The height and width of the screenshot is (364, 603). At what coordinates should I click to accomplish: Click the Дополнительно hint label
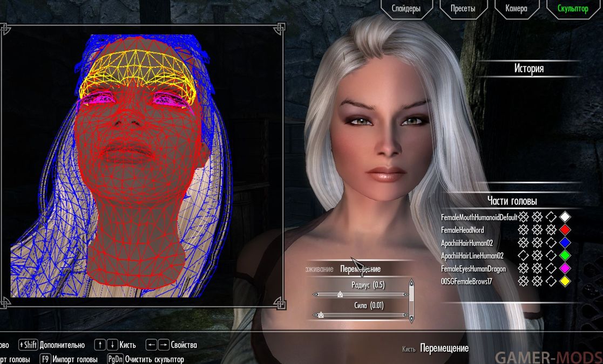coord(62,345)
